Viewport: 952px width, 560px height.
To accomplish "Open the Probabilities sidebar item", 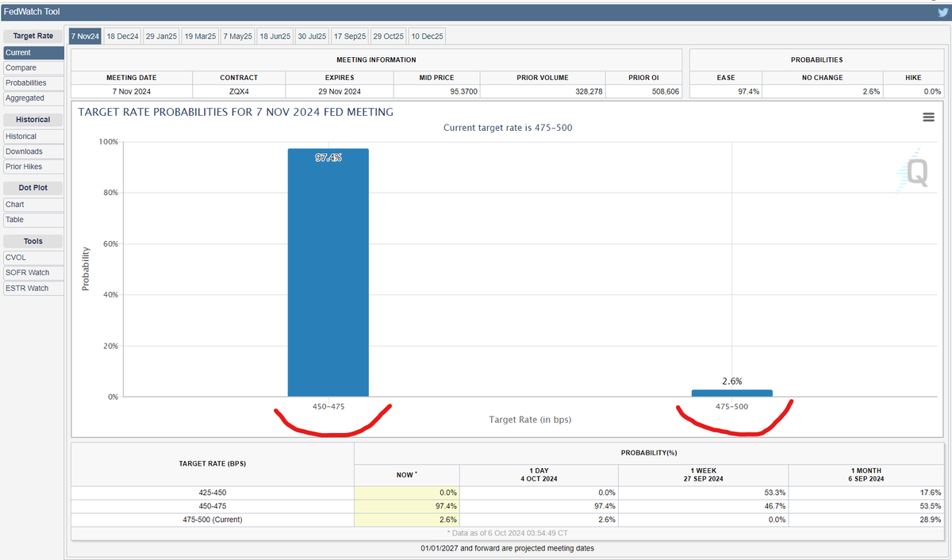I will 33,82.
